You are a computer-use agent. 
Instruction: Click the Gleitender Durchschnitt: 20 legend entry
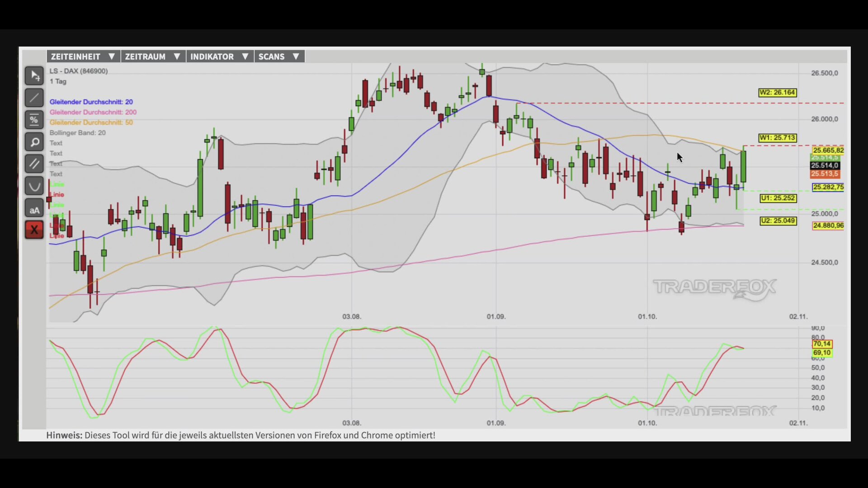pyautogui.click(x=91, y=102)
